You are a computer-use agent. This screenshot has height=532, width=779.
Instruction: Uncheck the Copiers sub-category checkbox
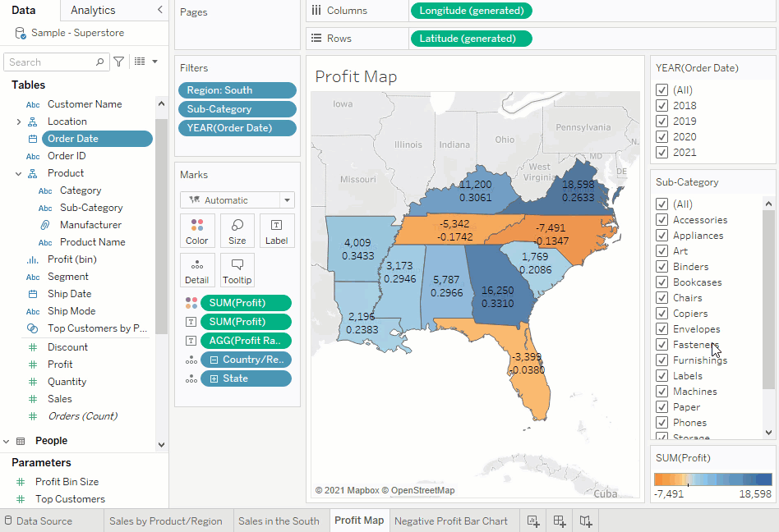coord(662,314)
